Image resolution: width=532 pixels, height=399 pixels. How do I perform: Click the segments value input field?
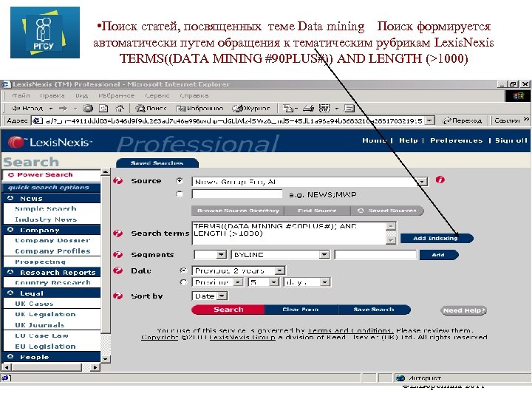pos(375,255)
